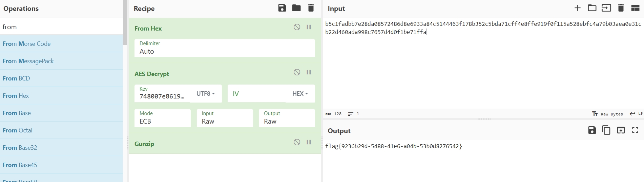The height and width of the screenshot is (182, 644).
Task: Load a saved recipe folder icon
Action: point(296,8)
